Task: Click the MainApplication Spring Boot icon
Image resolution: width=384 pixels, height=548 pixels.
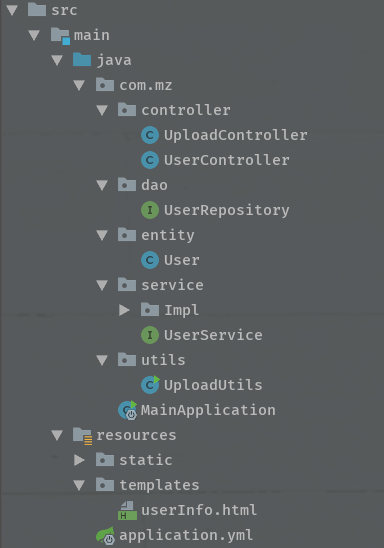Action: (x=128, y=410)
